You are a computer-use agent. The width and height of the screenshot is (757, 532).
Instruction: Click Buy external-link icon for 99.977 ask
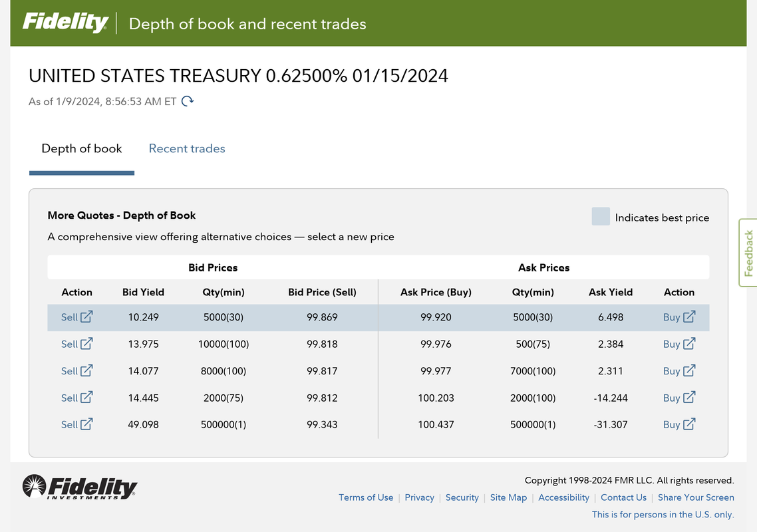coord(689,370)
